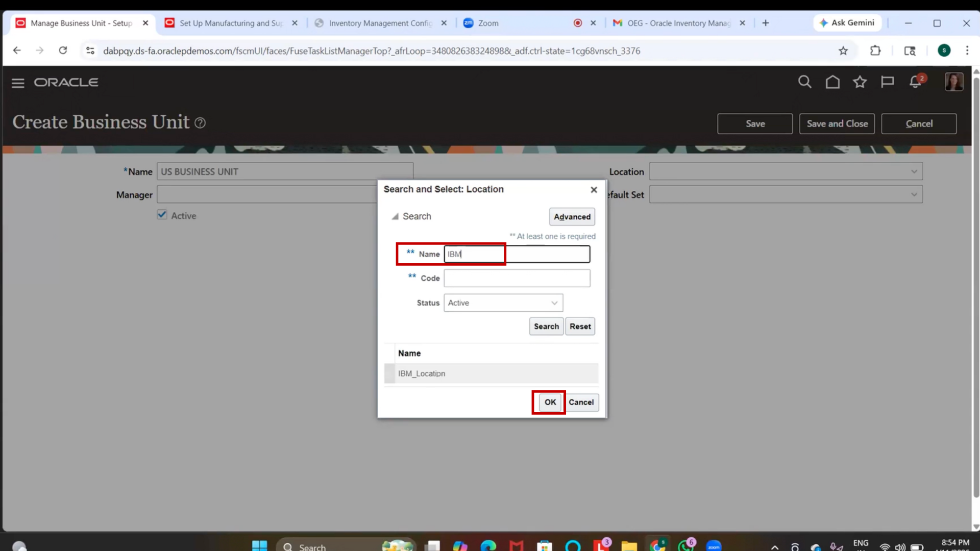Screen dimensions: 980x551
Task: Go back in browser history
Action: point(17,51)
